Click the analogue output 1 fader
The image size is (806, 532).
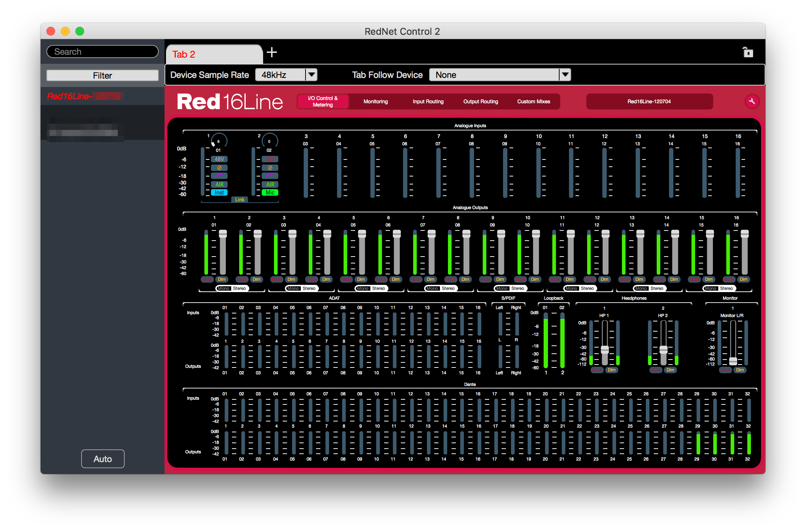coord(223,234)
